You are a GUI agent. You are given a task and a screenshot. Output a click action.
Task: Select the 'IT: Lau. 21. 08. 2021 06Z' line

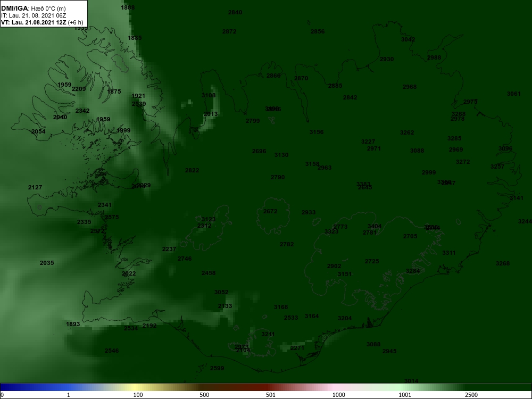(32, 15)
